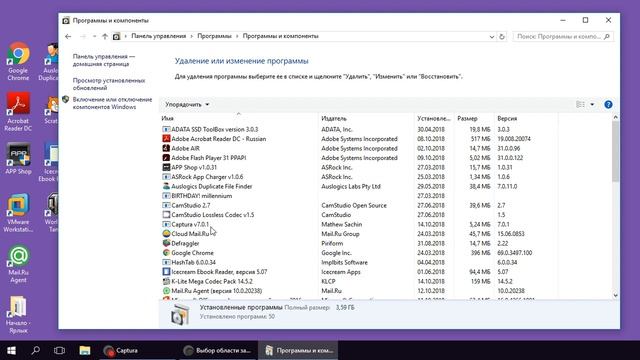Expand breadcrumb arrow after Панель управления

[x=191, y=36]
